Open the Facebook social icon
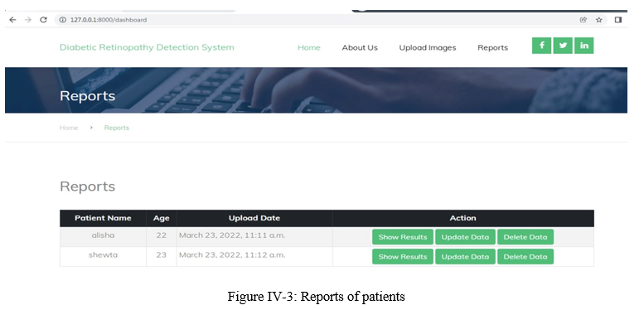This screenshot has width=644, height=310. (542, 46)
